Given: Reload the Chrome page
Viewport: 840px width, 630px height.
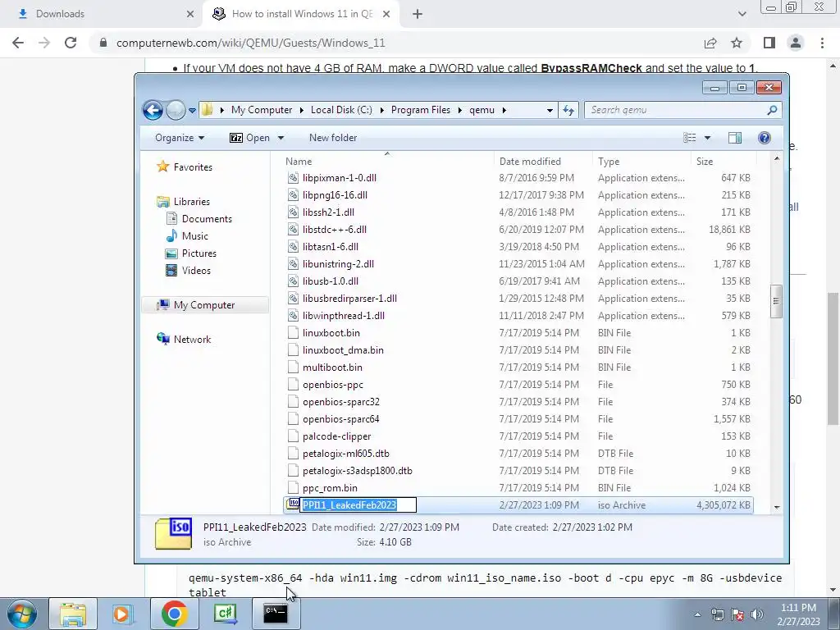Looking at the screenshot, I should pos(71,43).
